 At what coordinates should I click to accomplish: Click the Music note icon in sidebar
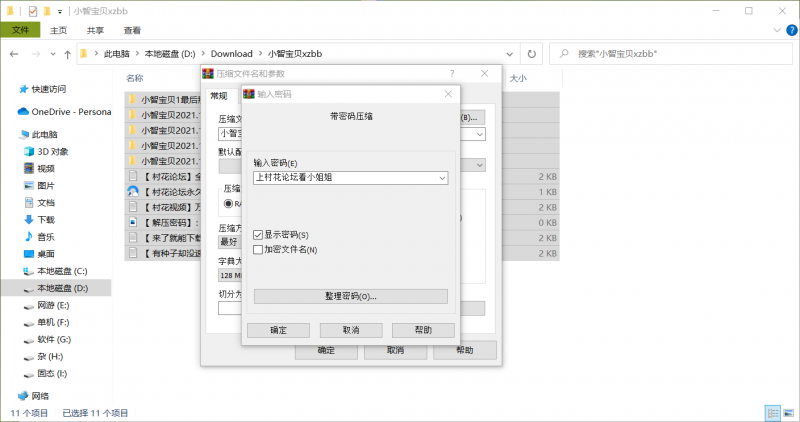click(29, 237)
